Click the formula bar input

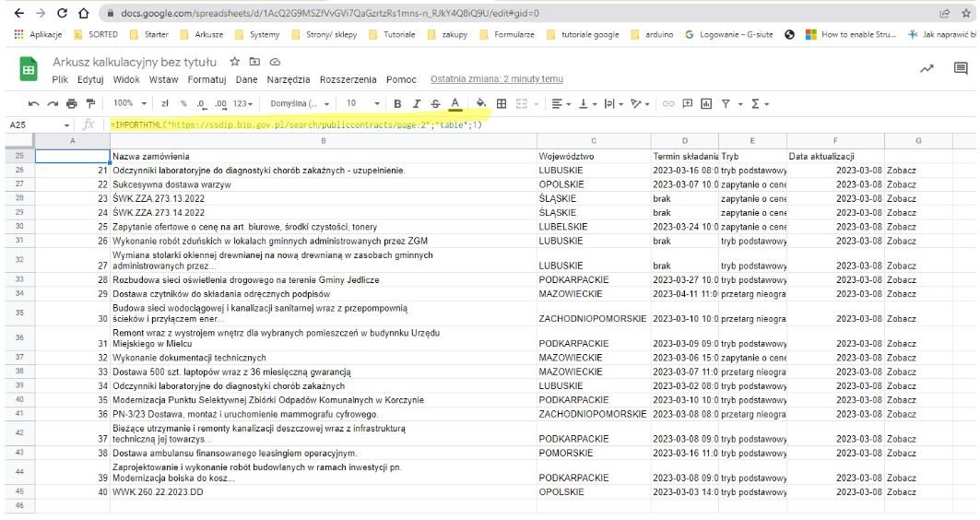click(x=461, y=124)
